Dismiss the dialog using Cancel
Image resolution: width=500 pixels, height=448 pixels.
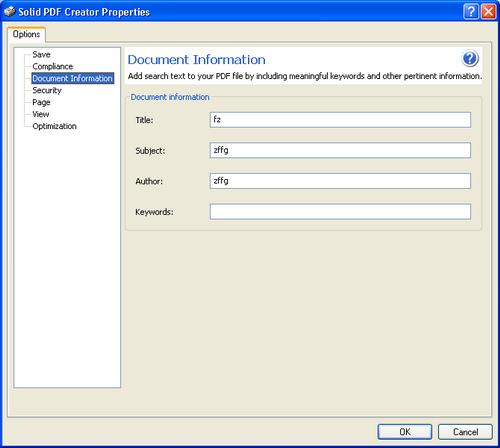(465, 432)
